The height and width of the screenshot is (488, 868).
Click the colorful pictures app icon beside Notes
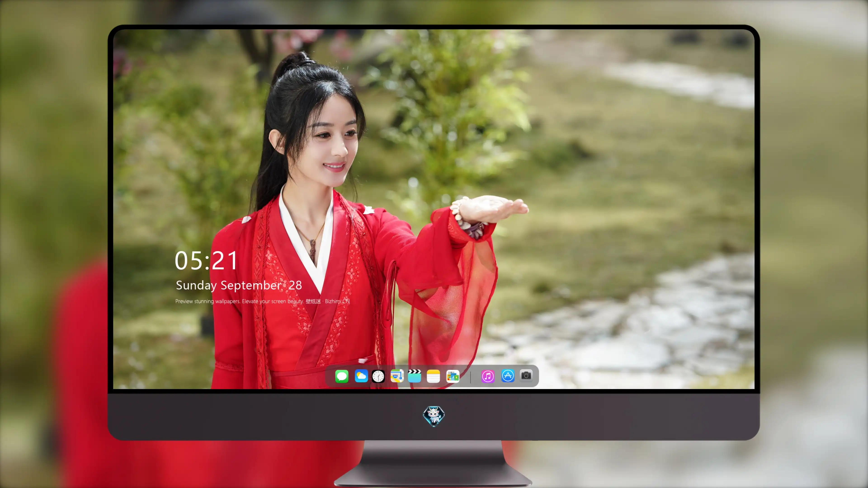tap(453, 376)
